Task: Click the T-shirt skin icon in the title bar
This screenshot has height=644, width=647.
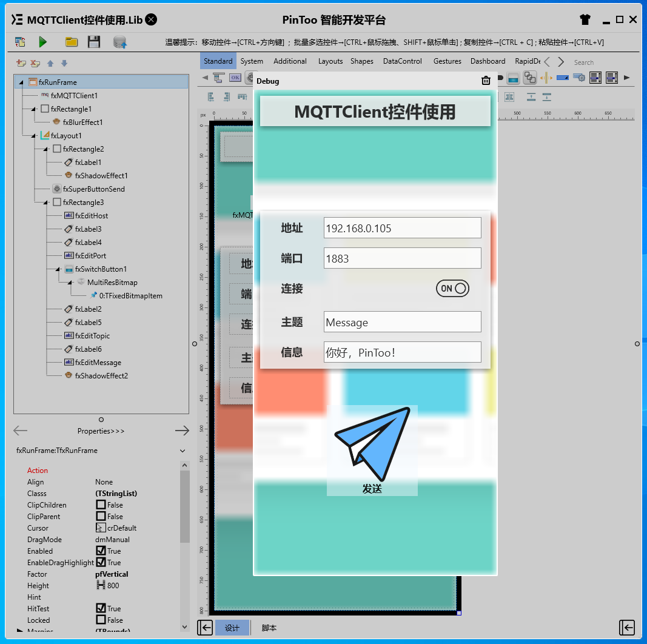Action: (x=585, y=19)
